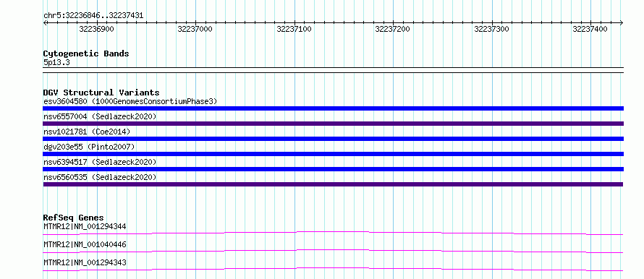The height and width of the screenshot is (279, 644).
Task: Click the DGV Structural Variants track title
Action: tap(101, 93)
